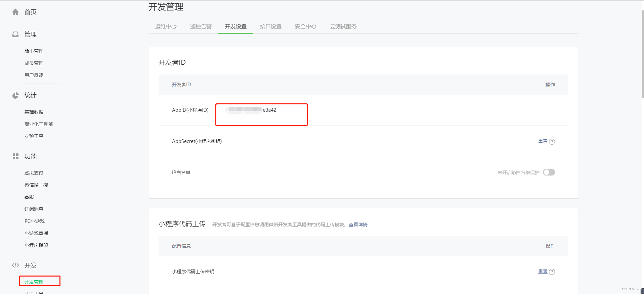Go to 首页 in the sidebar
The height and width of the screenshot is (294, 644).
[x=31, y=12]
